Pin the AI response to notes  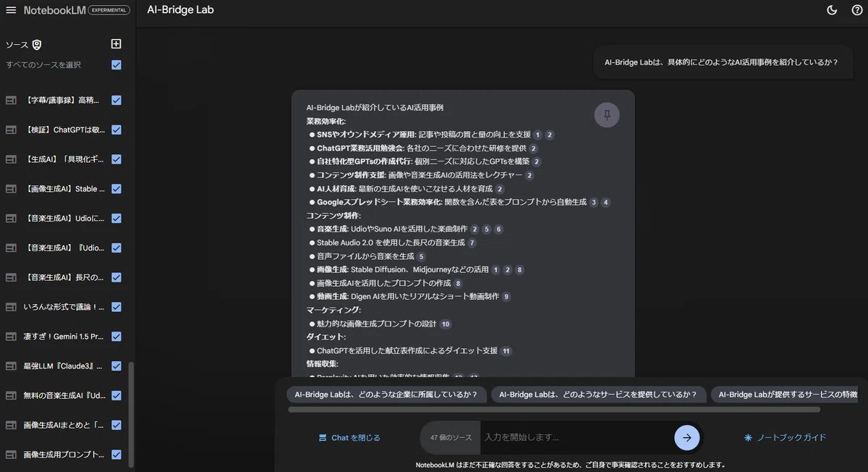[x=607, y=114]
